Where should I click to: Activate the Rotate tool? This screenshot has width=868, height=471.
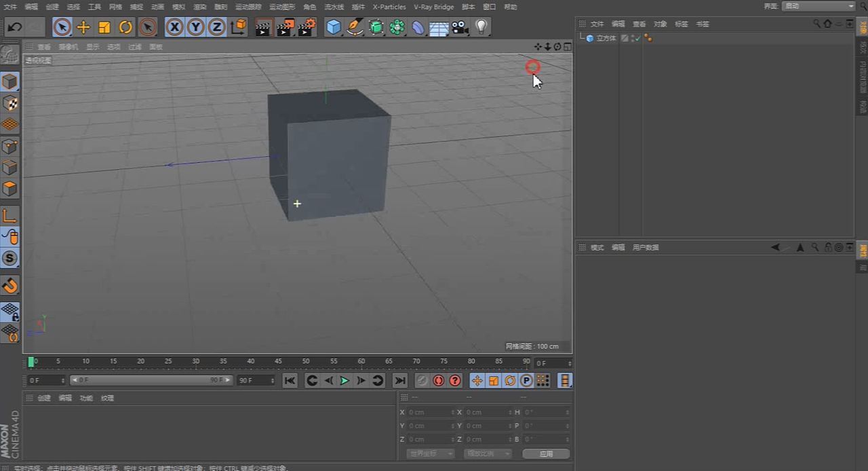pyautogui.click(x=125, y=27)
